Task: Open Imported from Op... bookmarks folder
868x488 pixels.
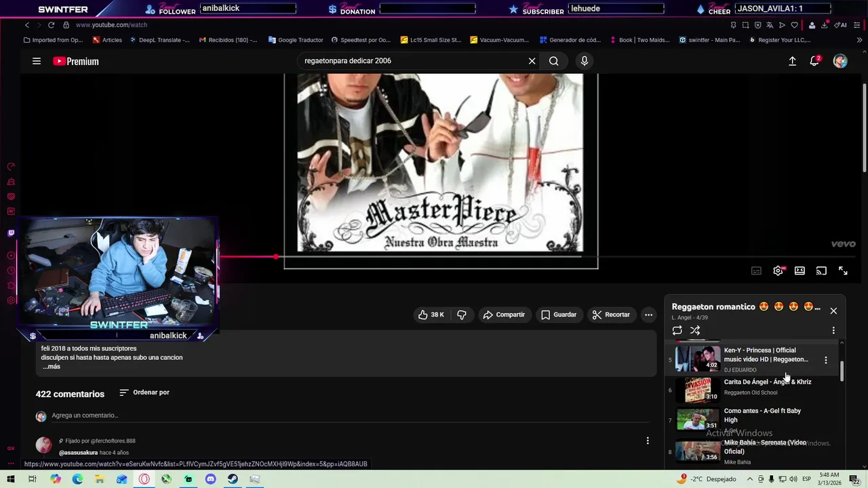Action: click(x=54, y=40)
